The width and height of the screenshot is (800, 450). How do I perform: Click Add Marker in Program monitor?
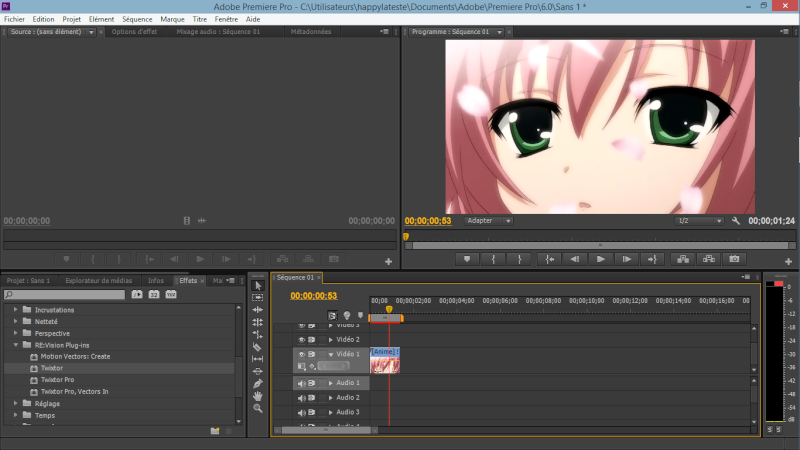(467, 259)
